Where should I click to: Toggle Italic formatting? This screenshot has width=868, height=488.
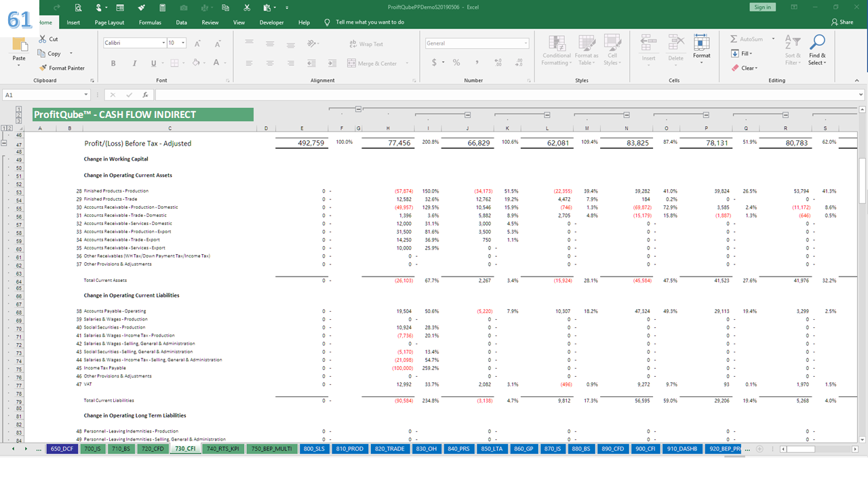pyautogui.click(x=134, y=63)
